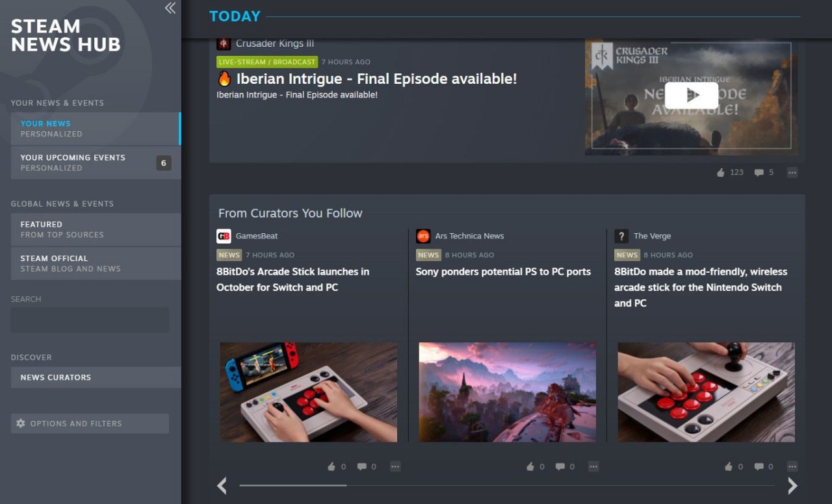The width and height of the screenshot is (832, 504).
Task: Go to previous curator articles arrow
Action: [x=222, y=485]
